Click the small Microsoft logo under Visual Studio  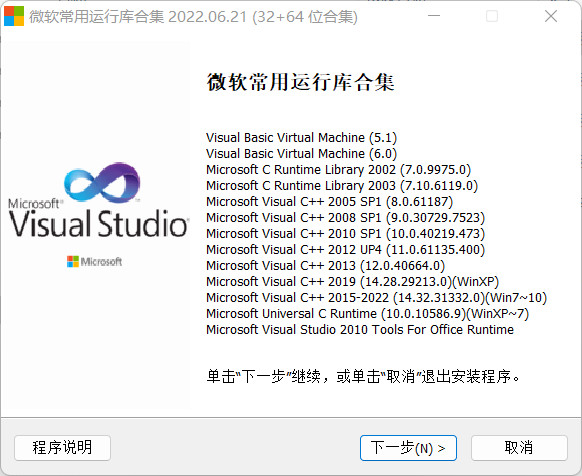point(94,261)
